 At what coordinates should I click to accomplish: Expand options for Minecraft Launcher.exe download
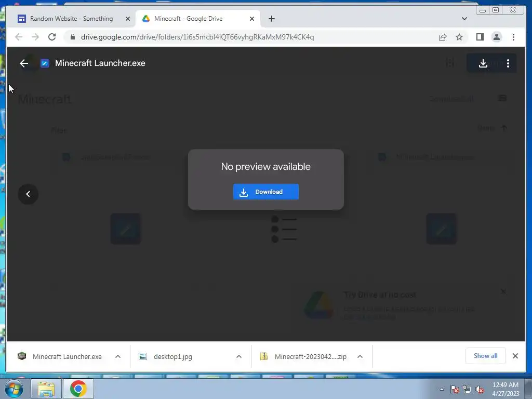click(118, 356)
